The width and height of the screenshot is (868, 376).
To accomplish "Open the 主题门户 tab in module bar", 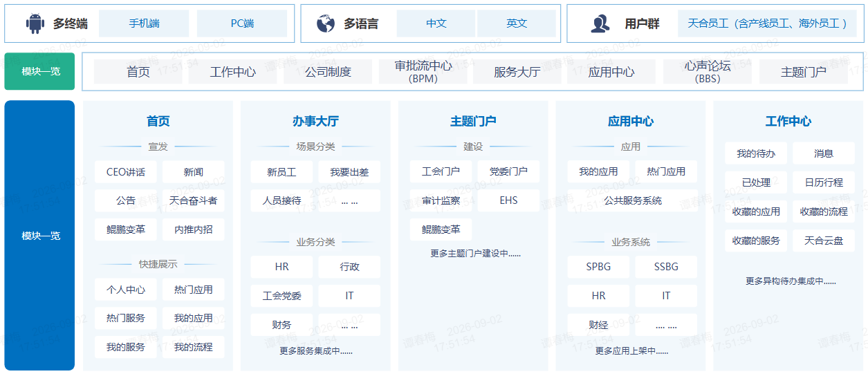I will point(804,72).
